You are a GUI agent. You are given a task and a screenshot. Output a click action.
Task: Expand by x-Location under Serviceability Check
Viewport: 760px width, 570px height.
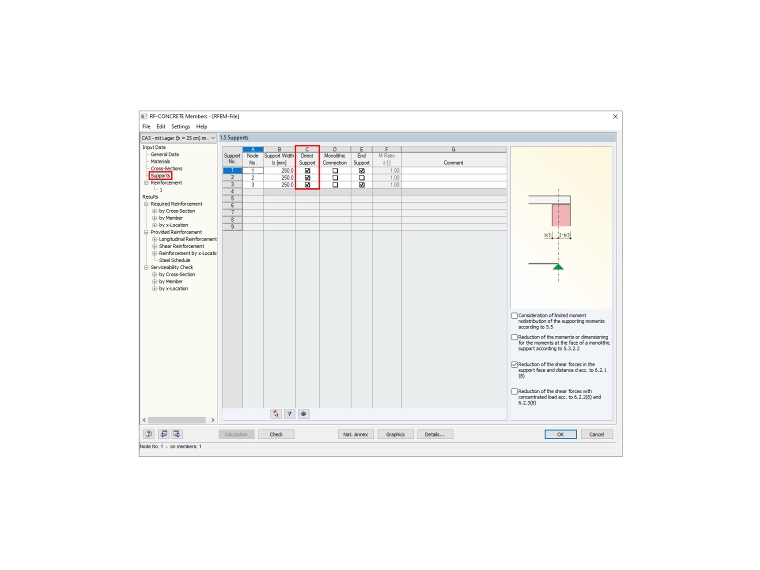(x=155, y=288)
